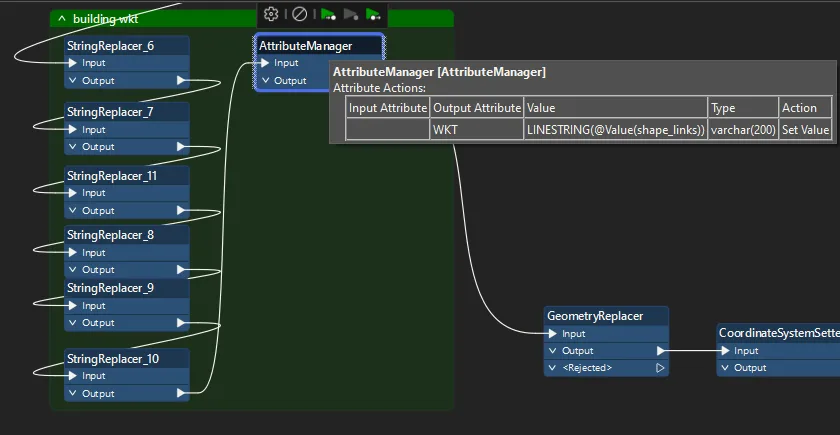Image resolution: width=840 pixels, height=435 pixels.
Task: Click StringReplacer_10 Input port arrow
Action: [x=73, y=376]
